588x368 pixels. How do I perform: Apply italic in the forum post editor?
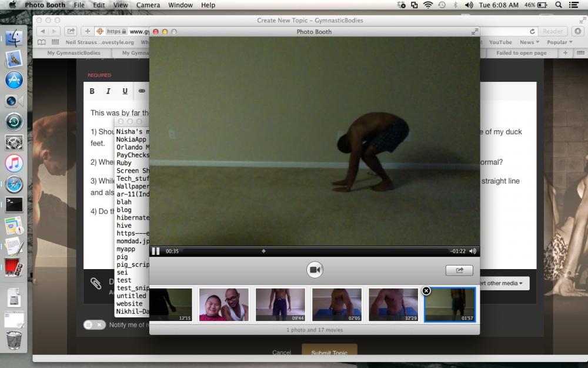point(108,91)
